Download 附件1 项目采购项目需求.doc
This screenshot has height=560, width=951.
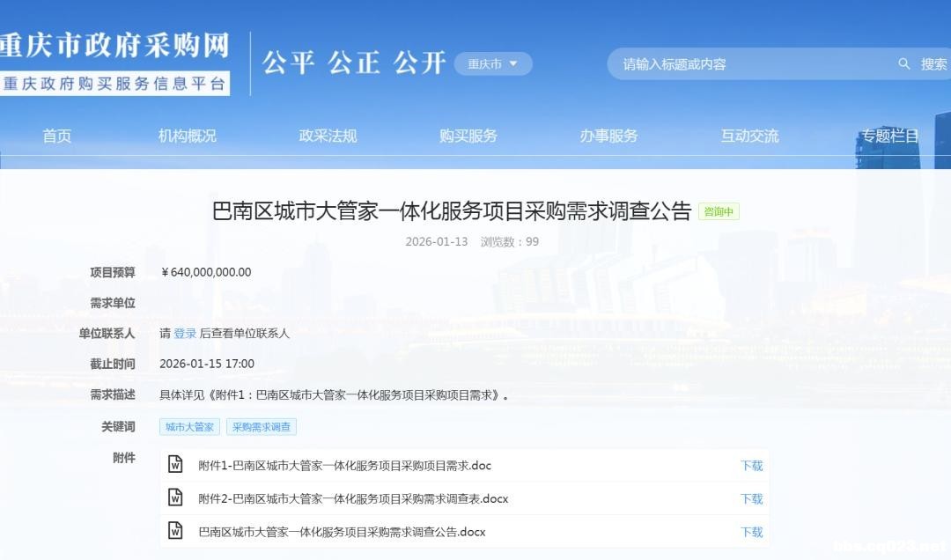(x=751, y=466)
